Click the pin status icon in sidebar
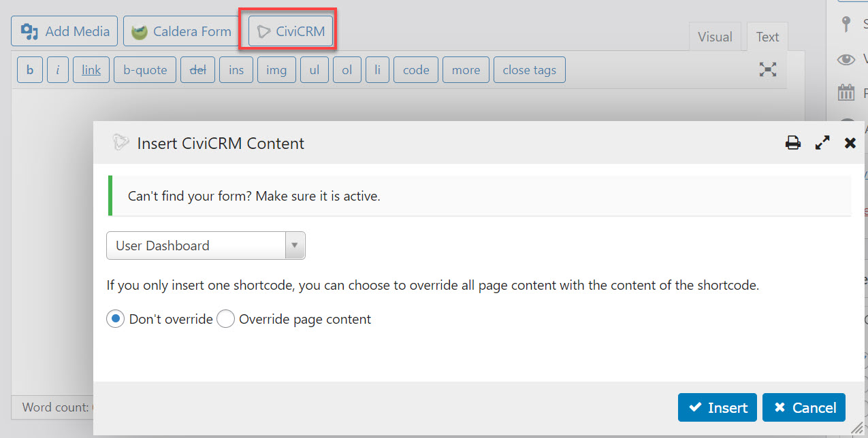This screenshot has height=438, width=868. click(x=846, y=25)
